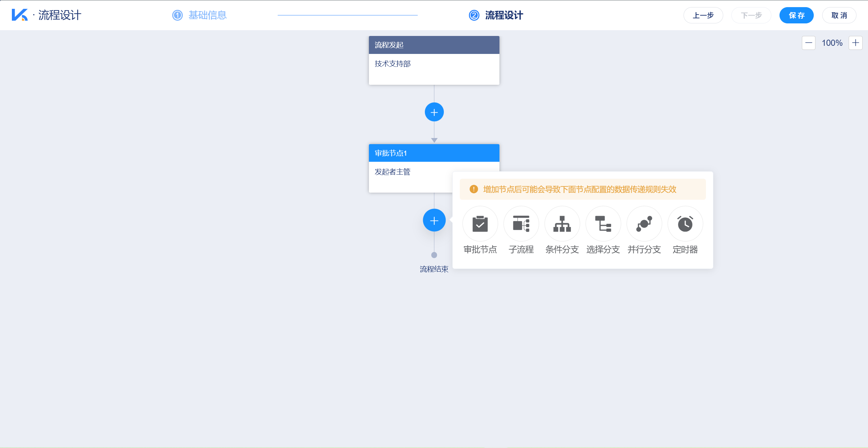The height and width of the screenshot is (448, 868).
Task: Add a selection branch (选择分支 icon)
Action: point(603,224)
